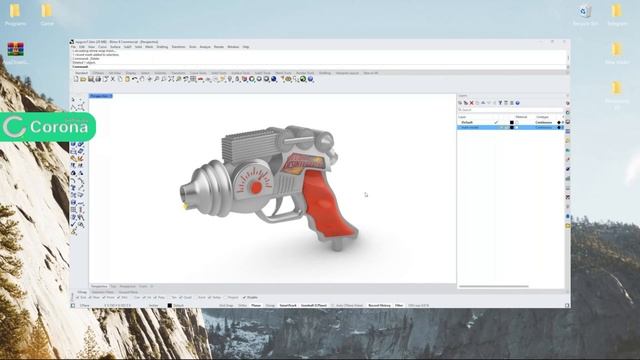Delete the layer with the red X icon

point(471,103)
